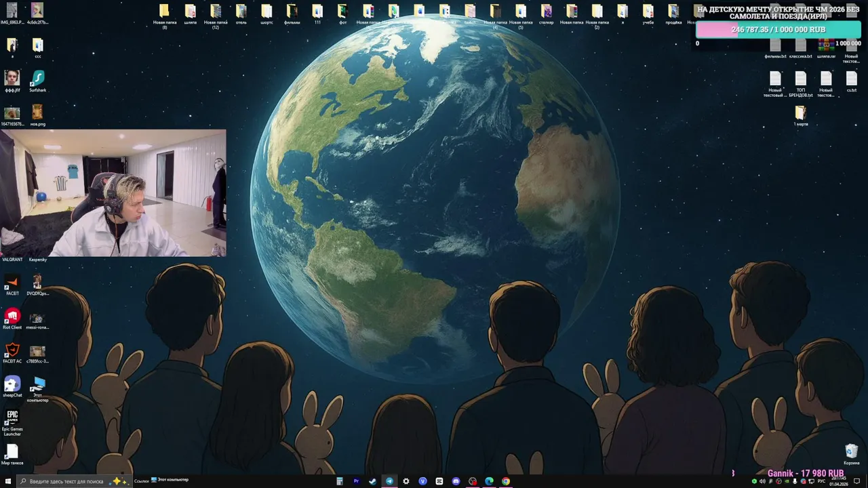
Task: Click the donation goal progress bar
Action: tap(778, 30)
